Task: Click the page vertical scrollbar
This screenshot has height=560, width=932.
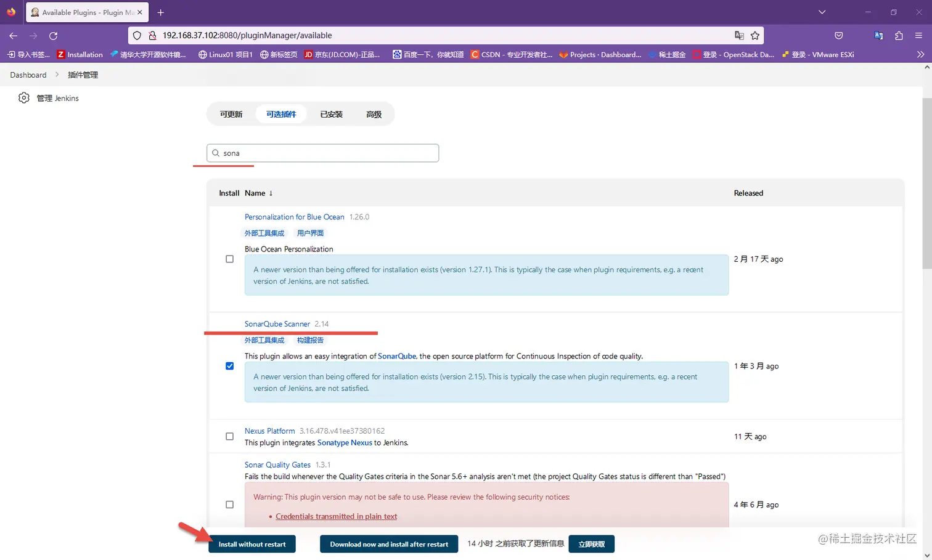Action: [x=927, y=183]
